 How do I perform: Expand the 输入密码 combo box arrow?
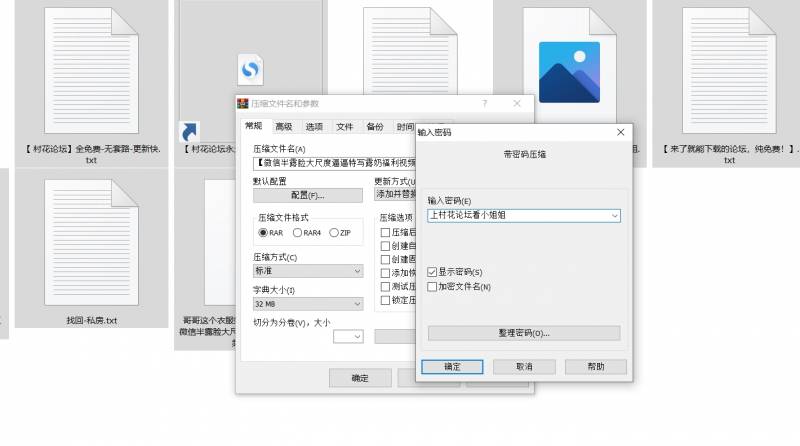[x=613, y=215]
